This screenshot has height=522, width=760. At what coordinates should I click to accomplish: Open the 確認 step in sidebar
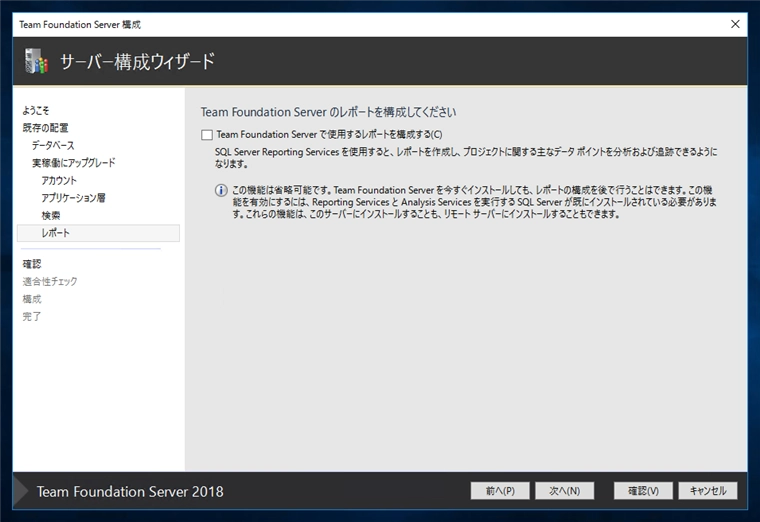coord(32,264)
